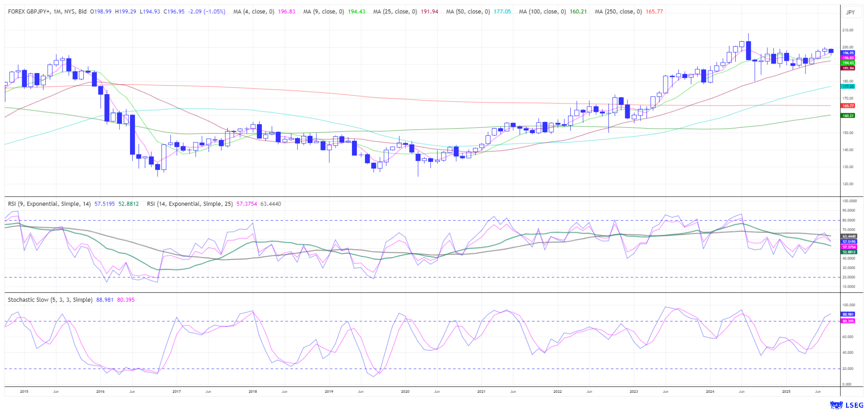Click the blue 196.95 last price tag
868x410 pixels.
848,53
